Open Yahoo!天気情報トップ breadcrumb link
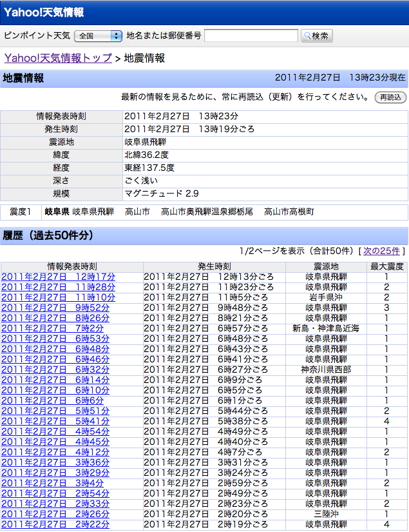 tap(58, 58)
